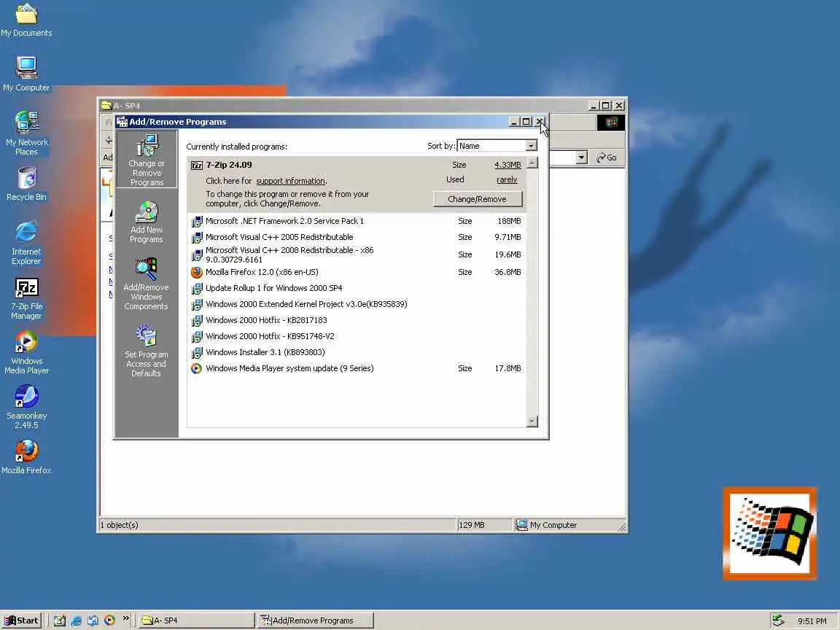Viewport: 840px width, 630px height.
Task: Click the 129 MB status bar entry
Action: [483, 525]
